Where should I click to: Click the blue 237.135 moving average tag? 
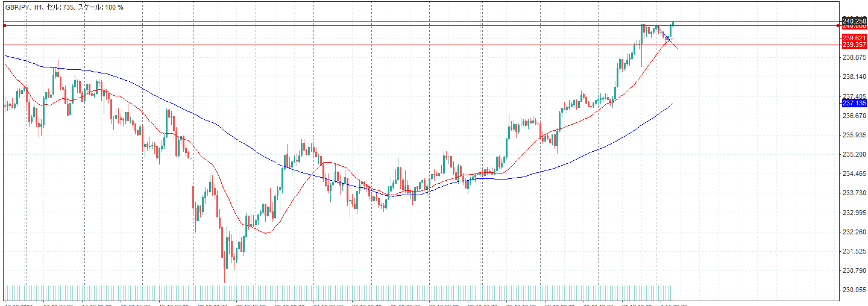coord(854,103)
